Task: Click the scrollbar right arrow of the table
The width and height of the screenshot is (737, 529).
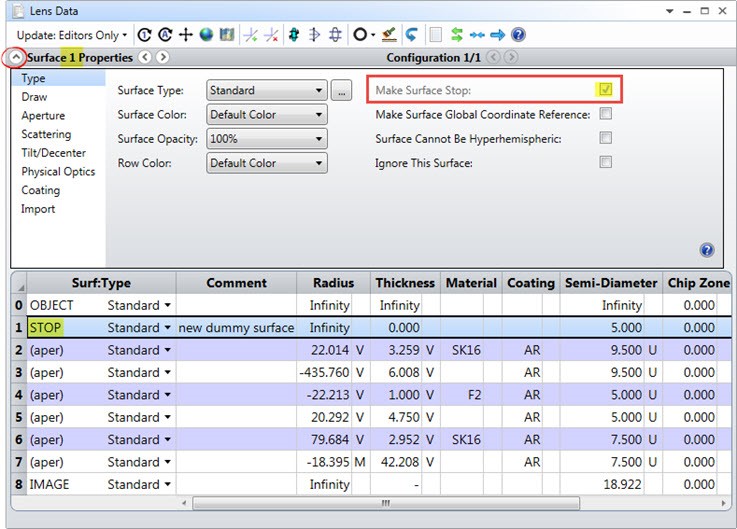Action: (723, 503)
